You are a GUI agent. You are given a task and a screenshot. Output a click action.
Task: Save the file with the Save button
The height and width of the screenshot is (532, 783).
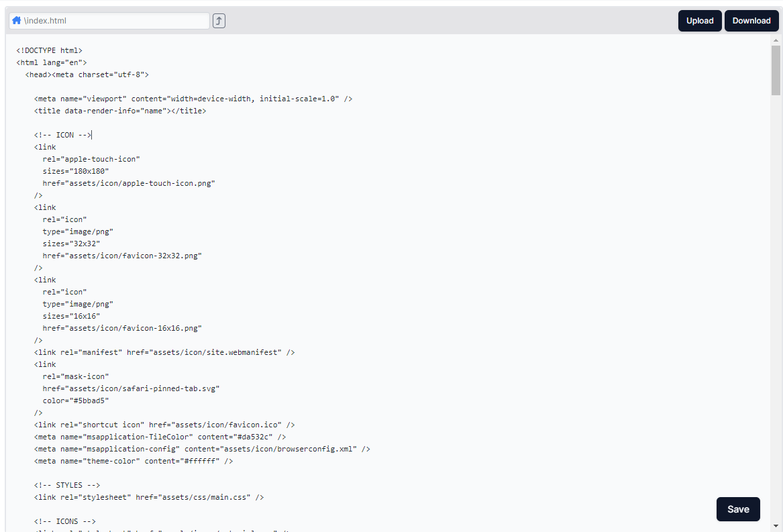(738, 509)
